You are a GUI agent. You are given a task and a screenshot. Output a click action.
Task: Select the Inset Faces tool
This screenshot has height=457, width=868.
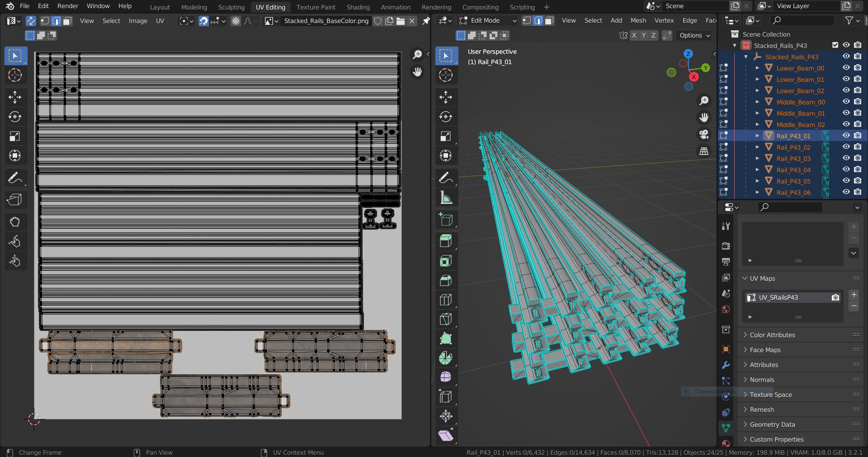point(446,261)
